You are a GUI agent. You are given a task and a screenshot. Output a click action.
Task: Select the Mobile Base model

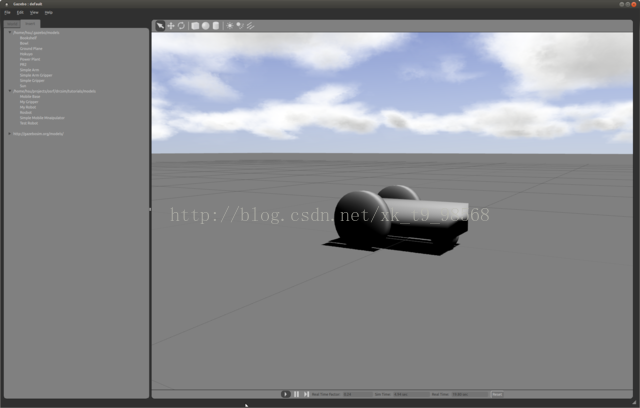[30, 97]
